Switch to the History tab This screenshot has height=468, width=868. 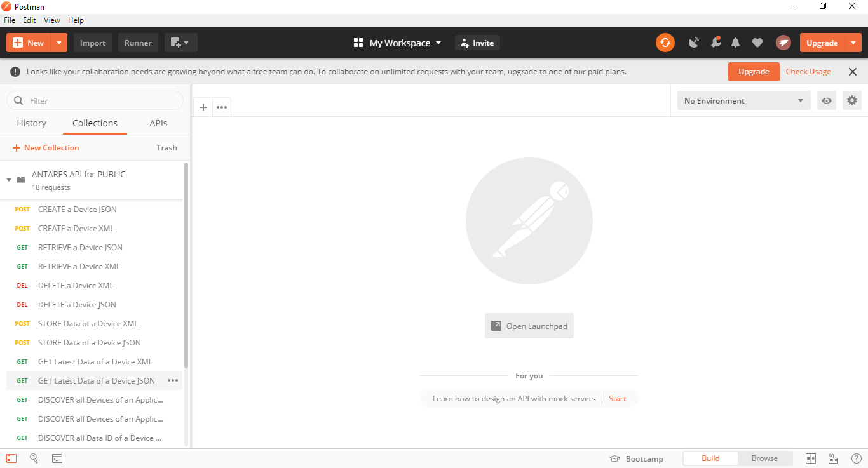coord(31,123)
